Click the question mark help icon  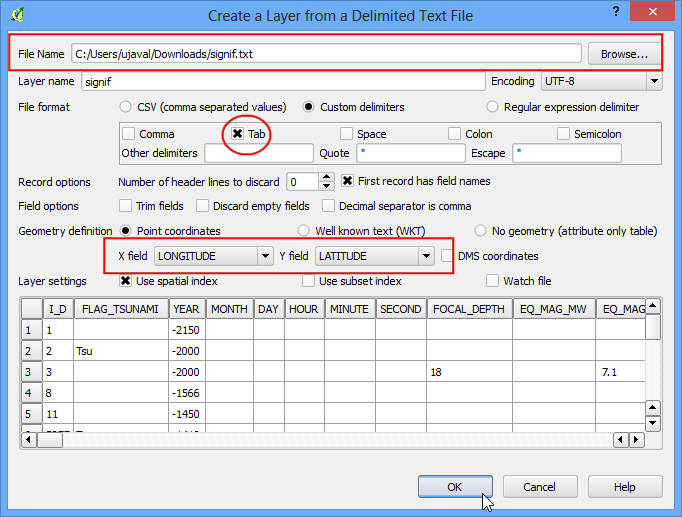coord(616,12)
